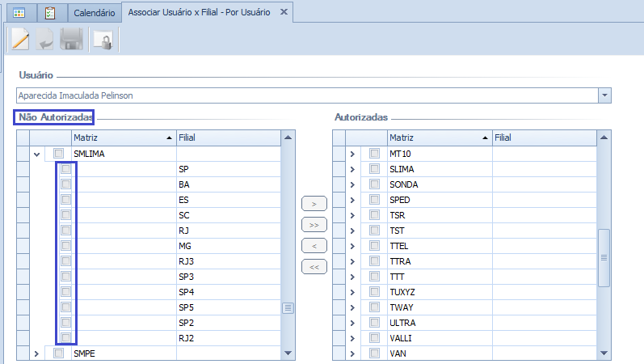
Task: Select the SMLIMA matriz checkbox
Action: click(58, 154)
